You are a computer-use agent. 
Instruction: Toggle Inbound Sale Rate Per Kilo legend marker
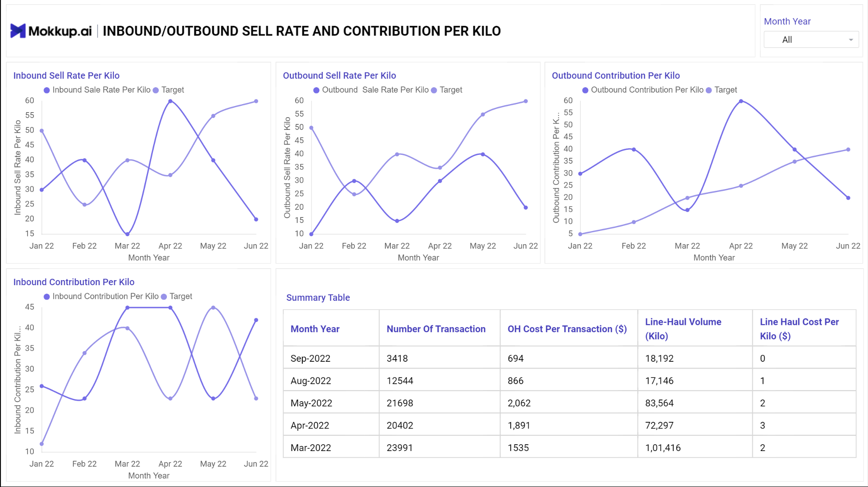[x=47, y=90]
